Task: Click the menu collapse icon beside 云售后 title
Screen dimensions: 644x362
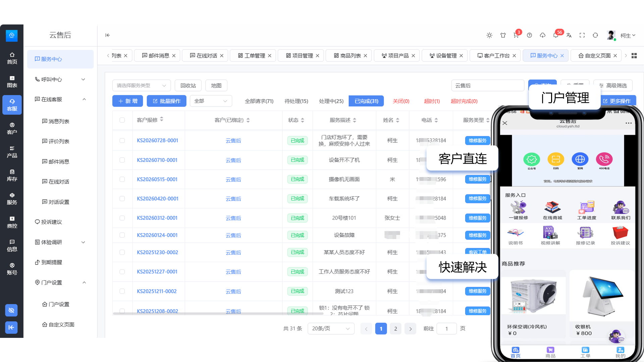Action: tap(107, 35)
